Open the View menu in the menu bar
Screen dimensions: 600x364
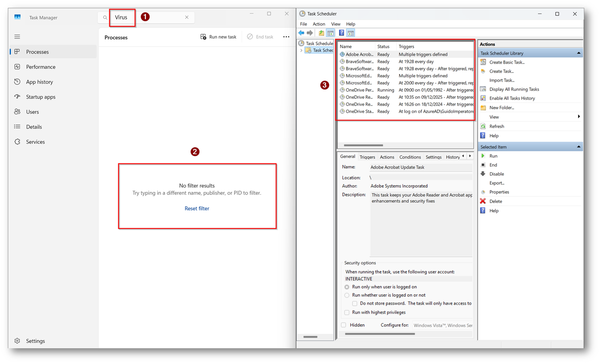click(336, 24)
